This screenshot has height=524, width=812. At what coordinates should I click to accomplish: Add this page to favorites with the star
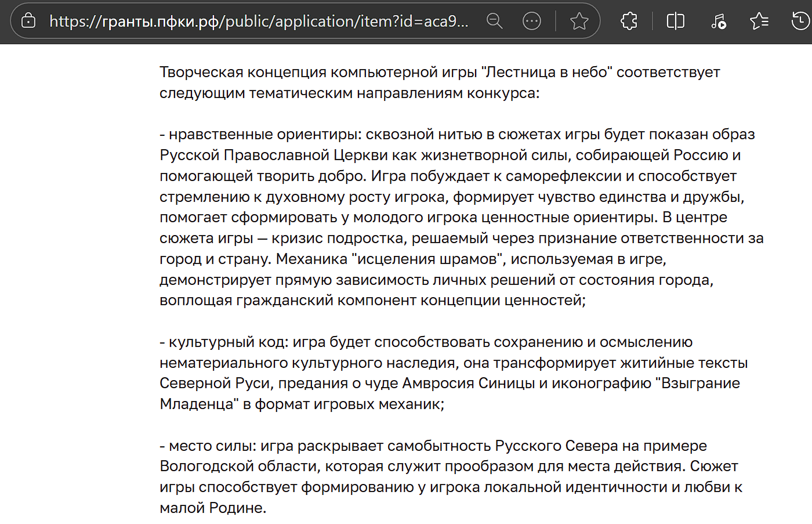(x=579, y=21)
